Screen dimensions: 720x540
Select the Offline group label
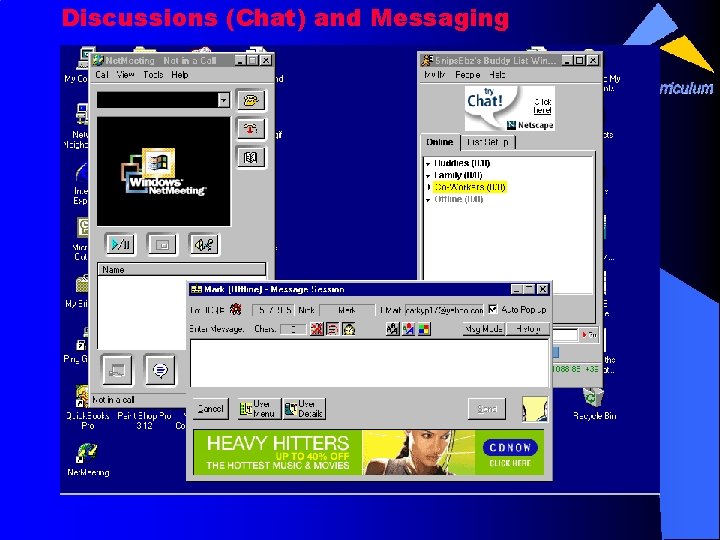click(x=458, y=199)
